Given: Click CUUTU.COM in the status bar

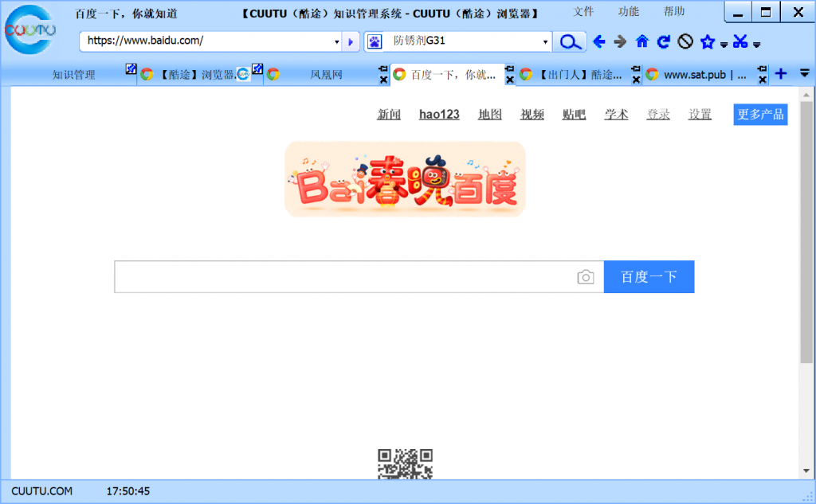Looking at the screenshot, I should tap(41, 491).
